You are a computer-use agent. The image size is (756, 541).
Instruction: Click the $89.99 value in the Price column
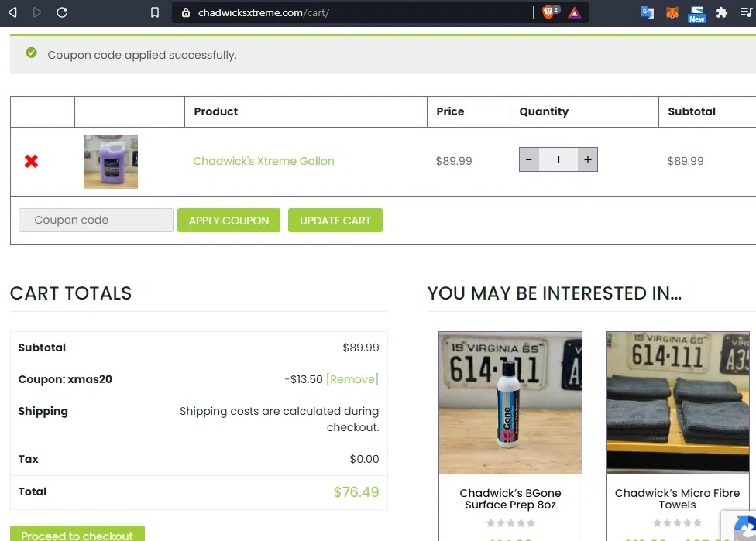[454, 161]
